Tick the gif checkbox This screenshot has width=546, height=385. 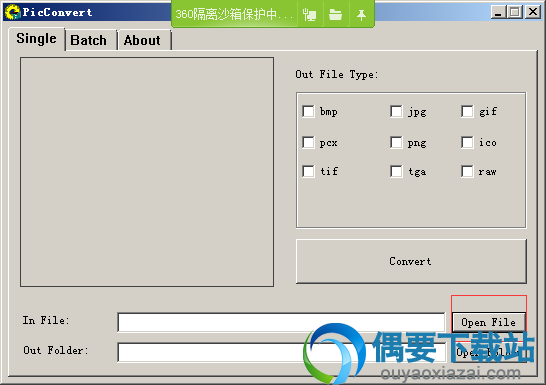tap(467, 112)
